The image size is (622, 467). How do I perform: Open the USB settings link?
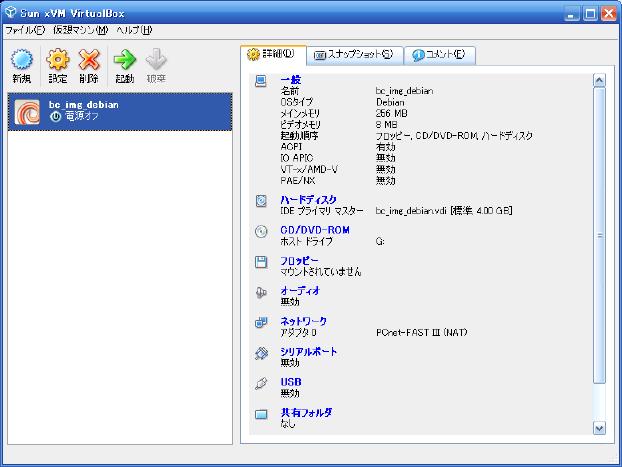coord(291,382)
